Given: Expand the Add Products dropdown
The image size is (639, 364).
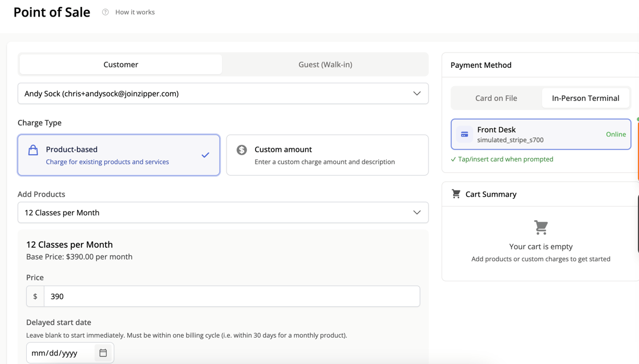Looking at the screenshot, I should (x=223, y=213).
